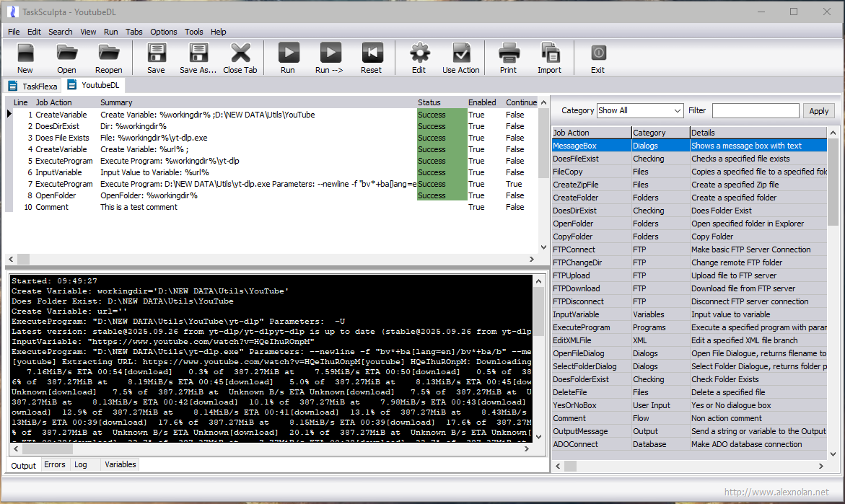
Task: Open the Options menu
Action: [163, 32]
